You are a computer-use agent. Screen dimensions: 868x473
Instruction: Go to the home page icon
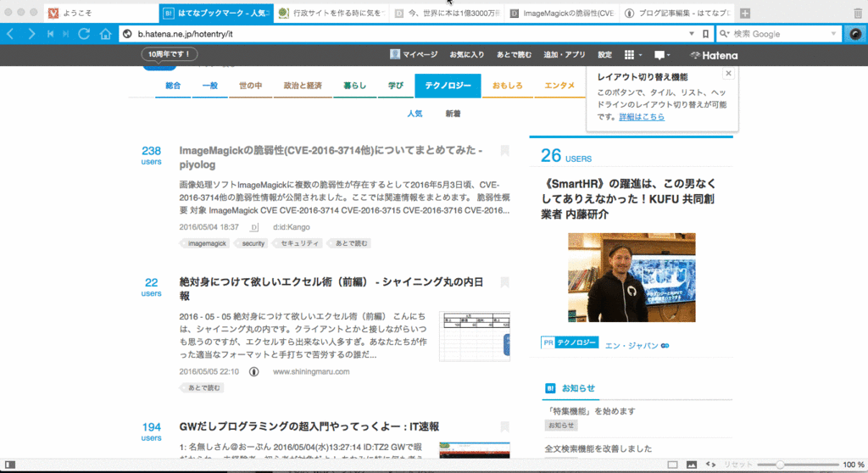click(105, 34)
